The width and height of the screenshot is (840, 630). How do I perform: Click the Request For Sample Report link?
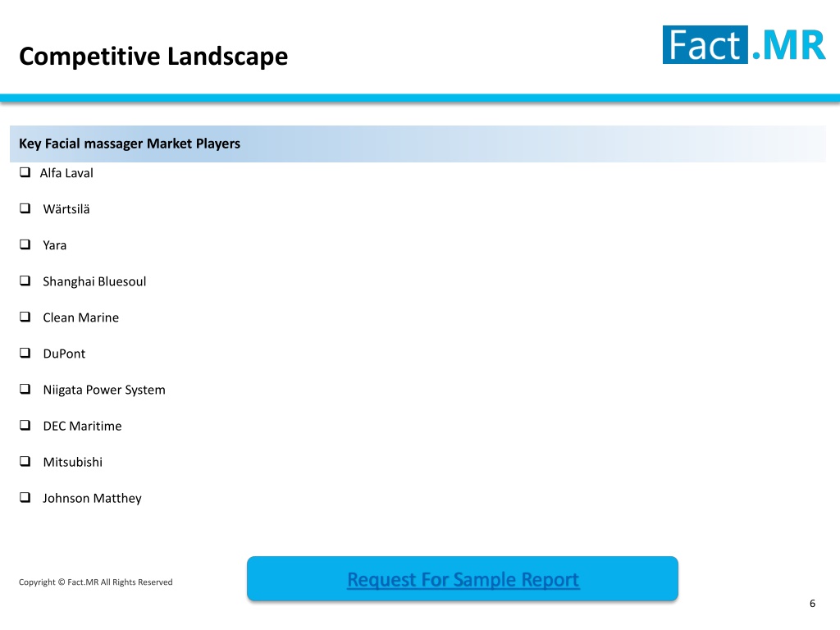click(463, 580)
